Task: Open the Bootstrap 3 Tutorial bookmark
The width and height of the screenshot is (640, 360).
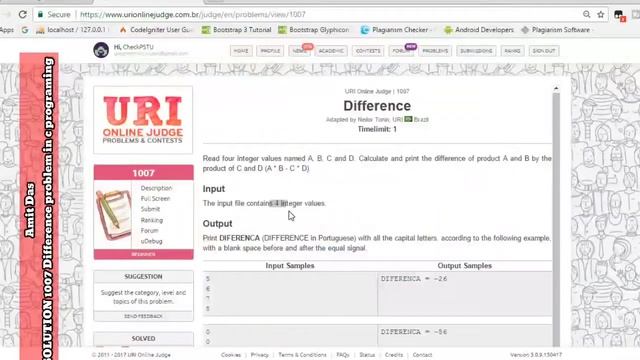Action: [x=236, y=30]
